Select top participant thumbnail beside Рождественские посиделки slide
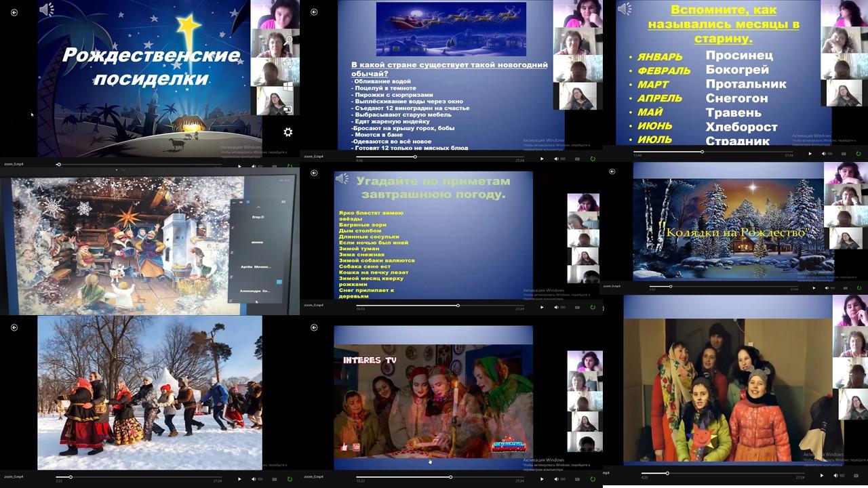 tap(275, 14)
